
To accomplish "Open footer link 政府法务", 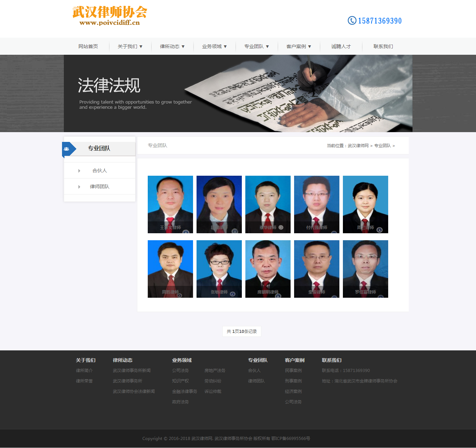I will click(181, 402).
